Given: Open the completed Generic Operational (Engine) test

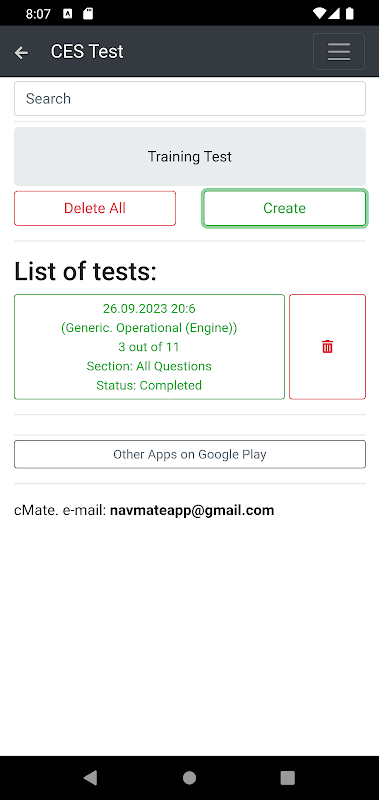Looking at the screenshot, I should click(149, 347).
